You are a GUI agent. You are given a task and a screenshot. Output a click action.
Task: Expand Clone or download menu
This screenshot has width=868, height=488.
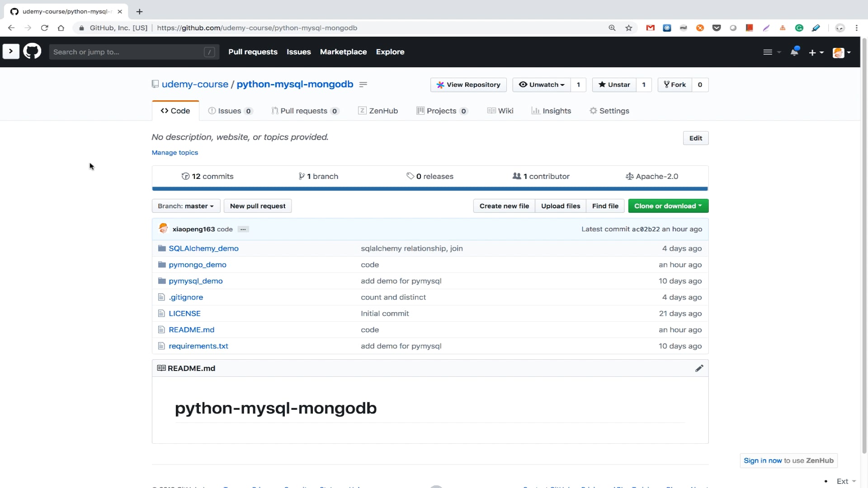tap(668, 206)
